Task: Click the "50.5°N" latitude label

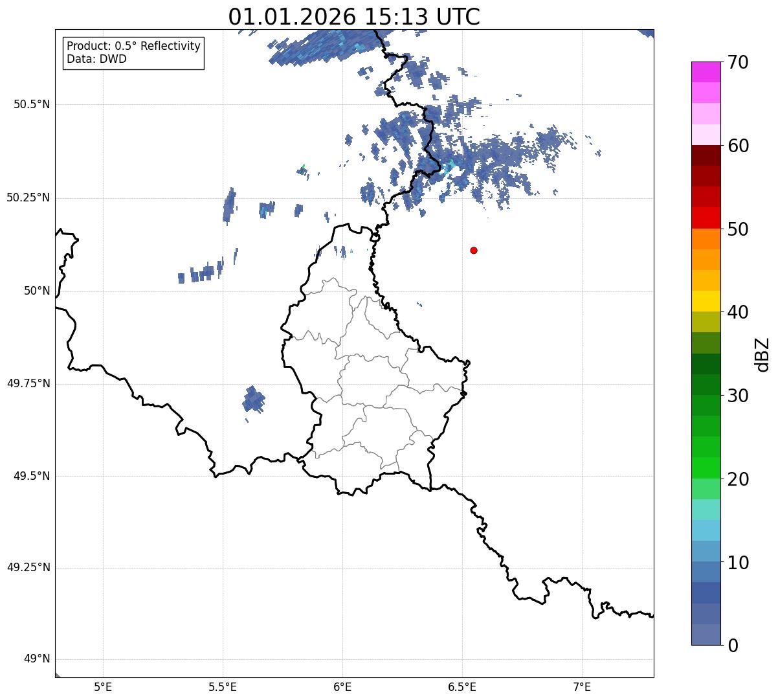Action: click(x=32, y=104)
